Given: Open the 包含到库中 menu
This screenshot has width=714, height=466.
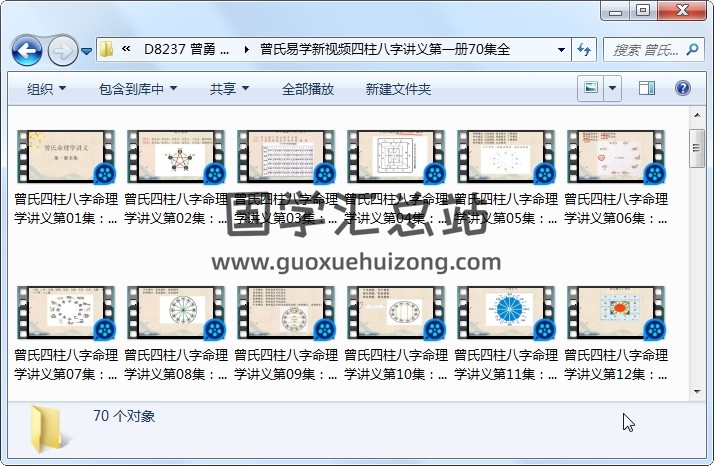Looking at the screenshot, I should (138, 89).
